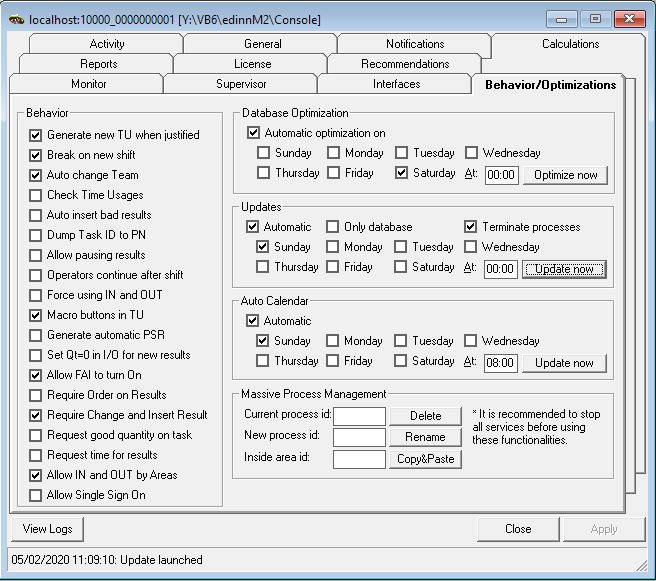This screenshot has width=656, height=581.
Task: Enable the Check Time Usages checkbox
Action: tap(37, 195)
